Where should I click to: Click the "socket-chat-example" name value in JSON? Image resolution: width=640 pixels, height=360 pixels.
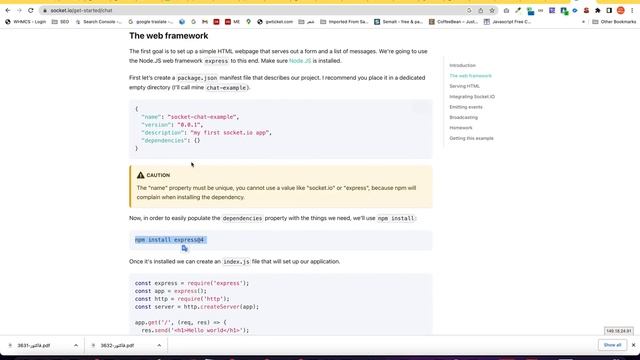coord(202,117)
